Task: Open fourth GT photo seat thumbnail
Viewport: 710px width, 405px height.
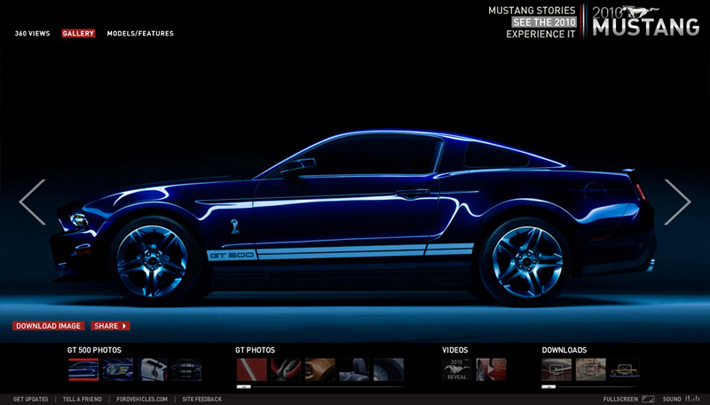Action: tap(354, 370)
